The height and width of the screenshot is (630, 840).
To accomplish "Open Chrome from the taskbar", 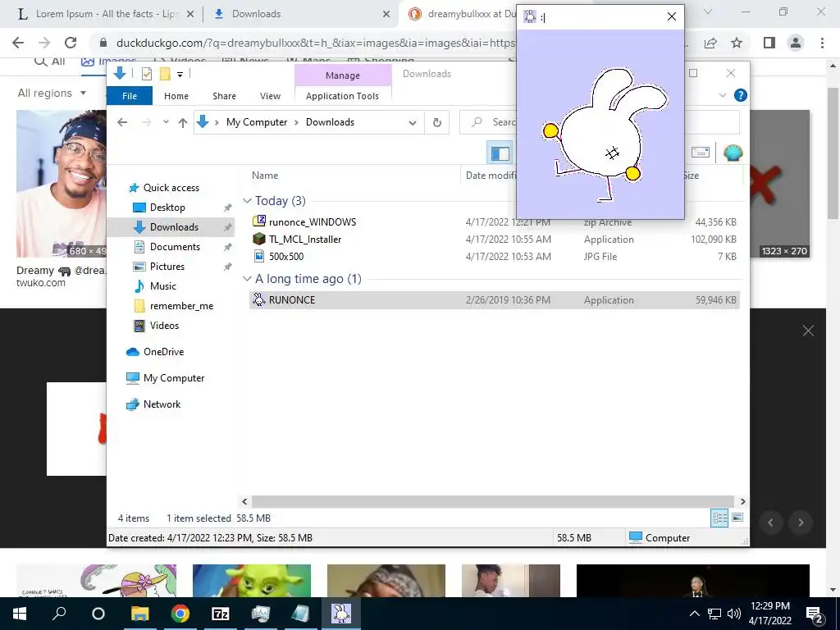I will [x=180, y=614].
